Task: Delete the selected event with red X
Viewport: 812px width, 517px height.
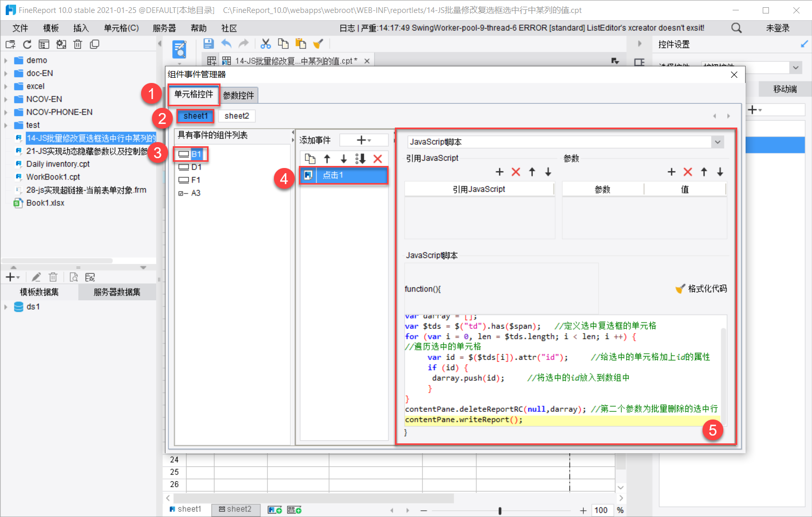Action: pyautogui.click(x=378, y=159)
